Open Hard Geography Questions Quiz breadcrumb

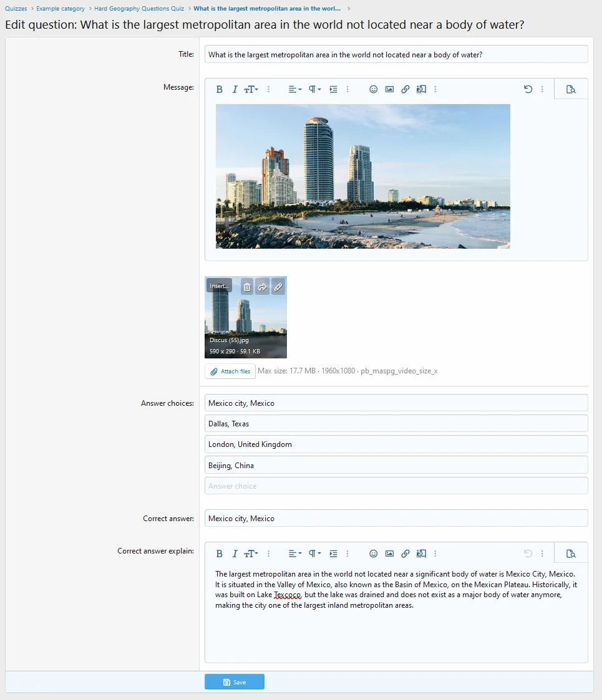(139, 9)
